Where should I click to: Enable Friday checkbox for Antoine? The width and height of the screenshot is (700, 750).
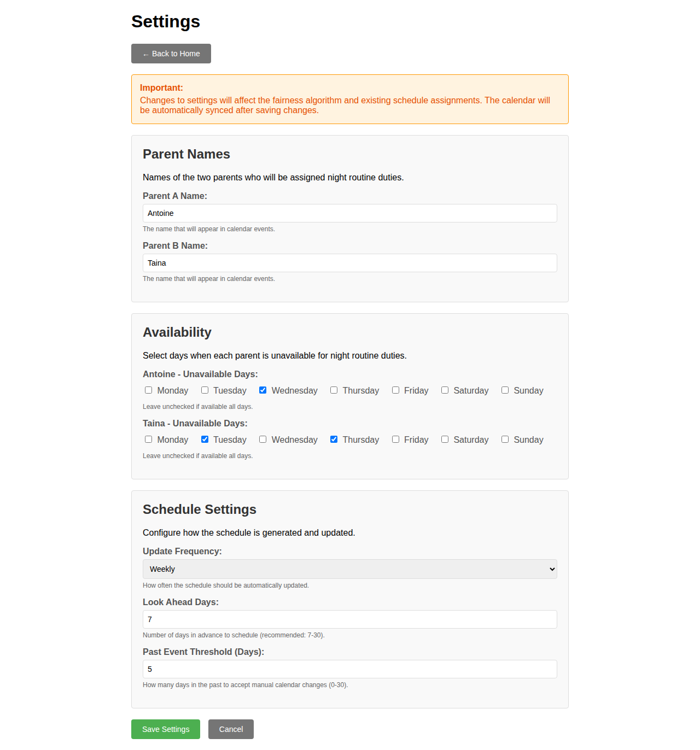[x=395, y=390]
